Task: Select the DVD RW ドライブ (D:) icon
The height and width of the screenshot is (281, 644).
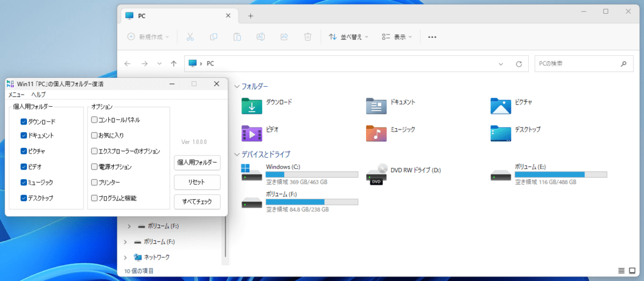Action: [x=376, y=174]
